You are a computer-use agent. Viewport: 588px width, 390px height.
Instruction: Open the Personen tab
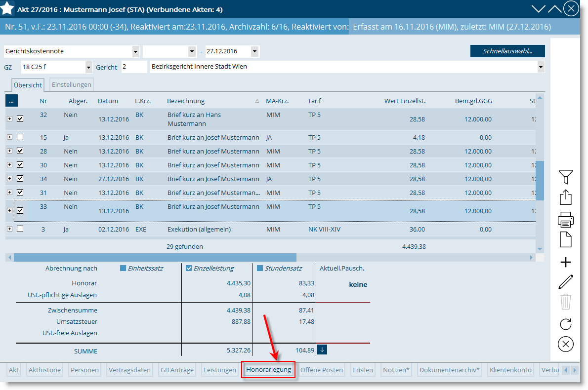[x=85, y=370]
